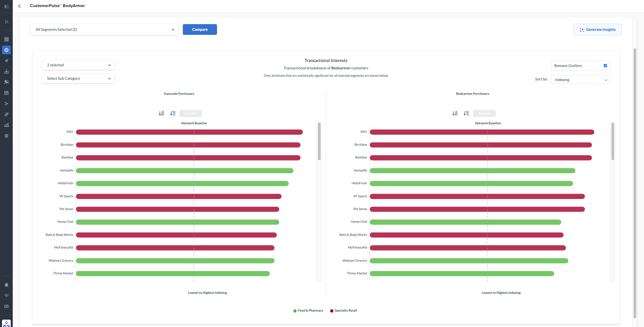Click Network Baseline label in Gatorade chart
Screen dimensions: 644x327
click(x=194, y=123)
